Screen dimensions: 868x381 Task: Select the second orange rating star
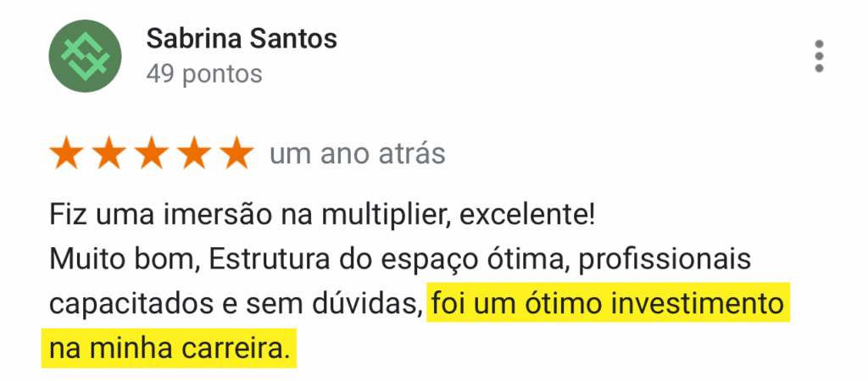click(x=109, y=154)
